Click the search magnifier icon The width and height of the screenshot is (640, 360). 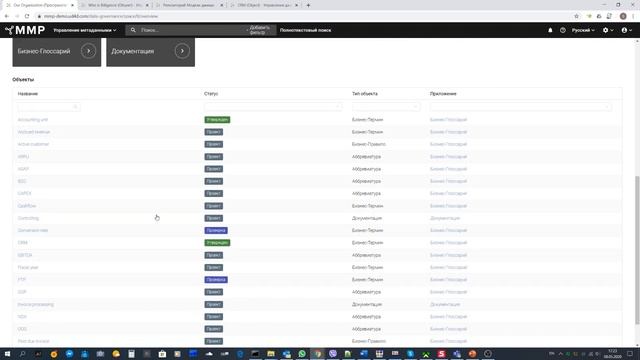(x=133, y=30)
